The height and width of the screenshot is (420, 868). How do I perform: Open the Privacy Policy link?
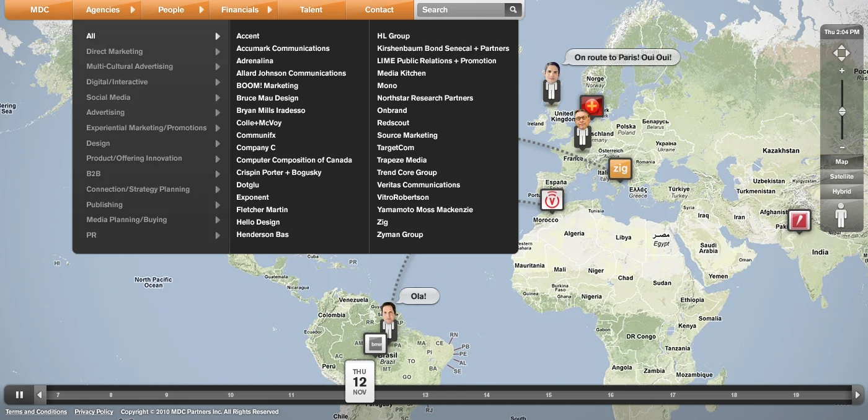(94, 412)
